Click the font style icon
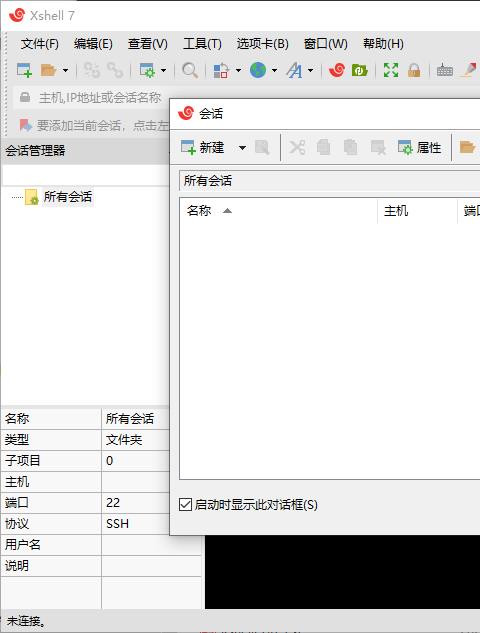 294,70
